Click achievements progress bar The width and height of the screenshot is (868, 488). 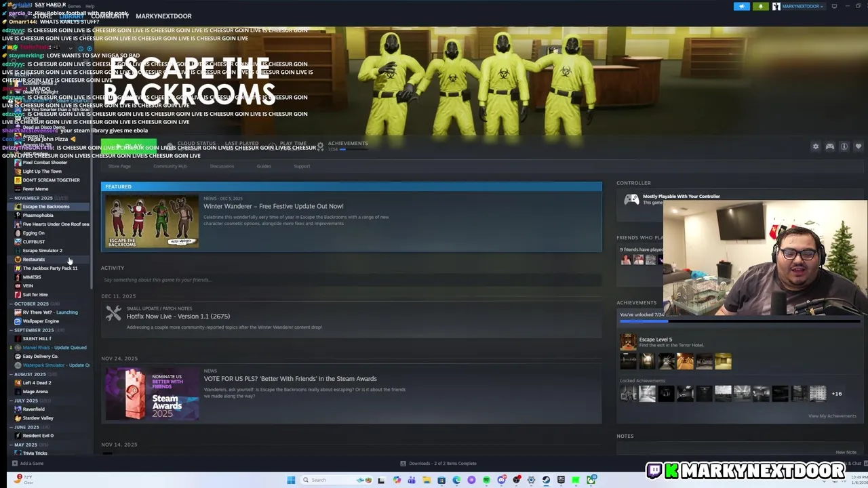(x=741, y=322)
